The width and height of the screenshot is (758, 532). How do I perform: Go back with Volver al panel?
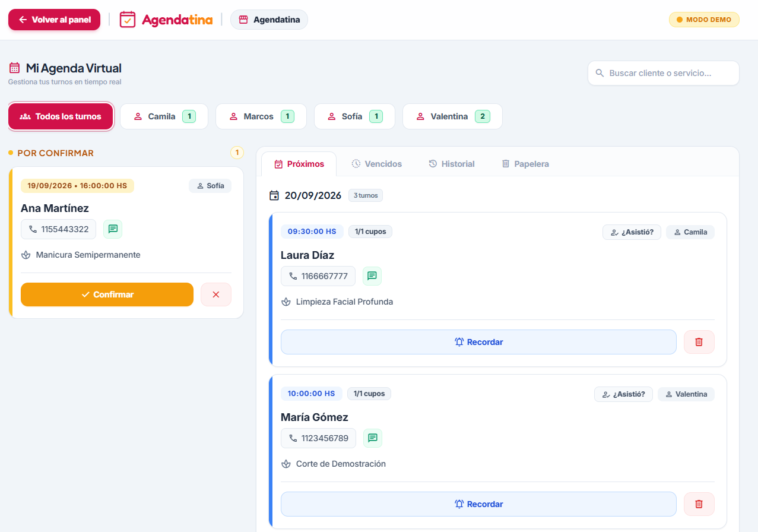[54, 20]
